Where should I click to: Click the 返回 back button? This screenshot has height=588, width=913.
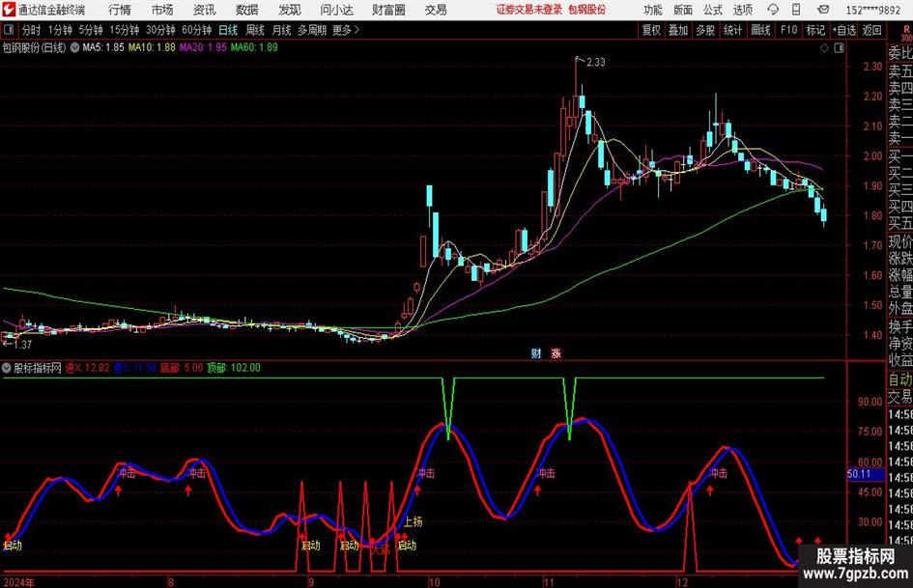[x=871, y=30]
